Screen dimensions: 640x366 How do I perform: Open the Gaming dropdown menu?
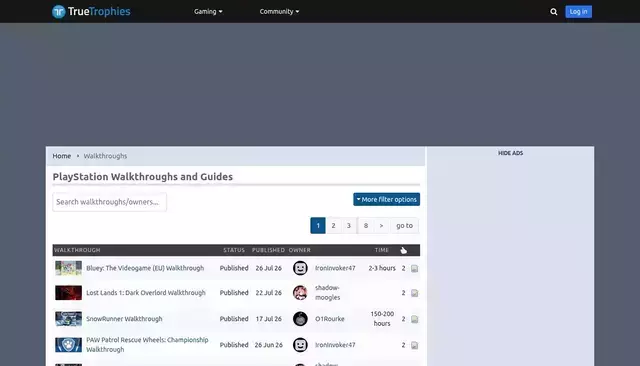(x=208, y=11)
